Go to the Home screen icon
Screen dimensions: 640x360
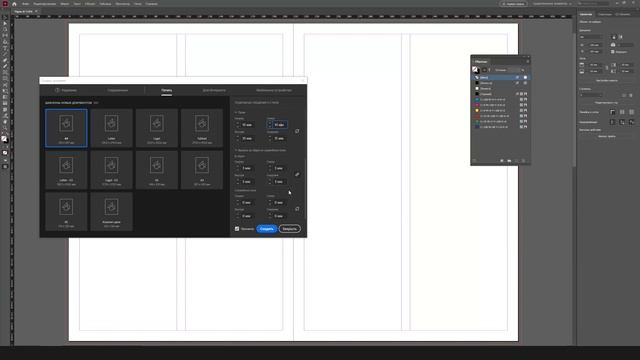pyautogui.click(x=14, y=4)
